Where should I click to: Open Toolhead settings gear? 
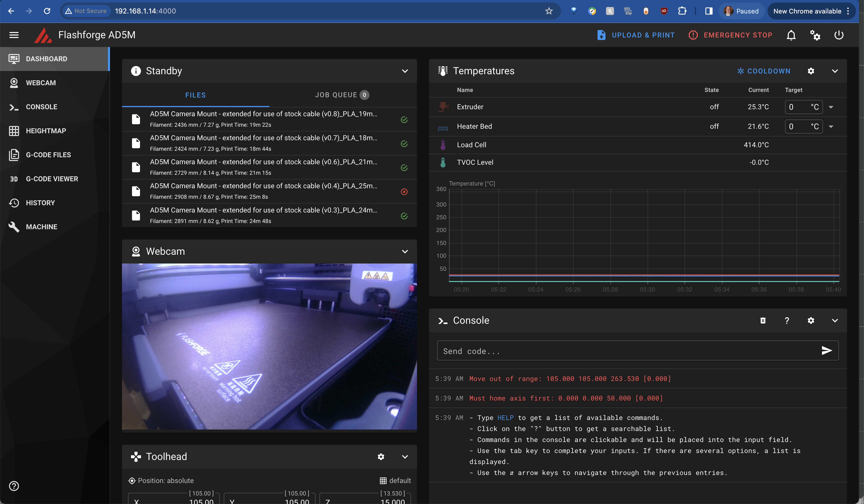pyautogui.click(x=381, y=457)
